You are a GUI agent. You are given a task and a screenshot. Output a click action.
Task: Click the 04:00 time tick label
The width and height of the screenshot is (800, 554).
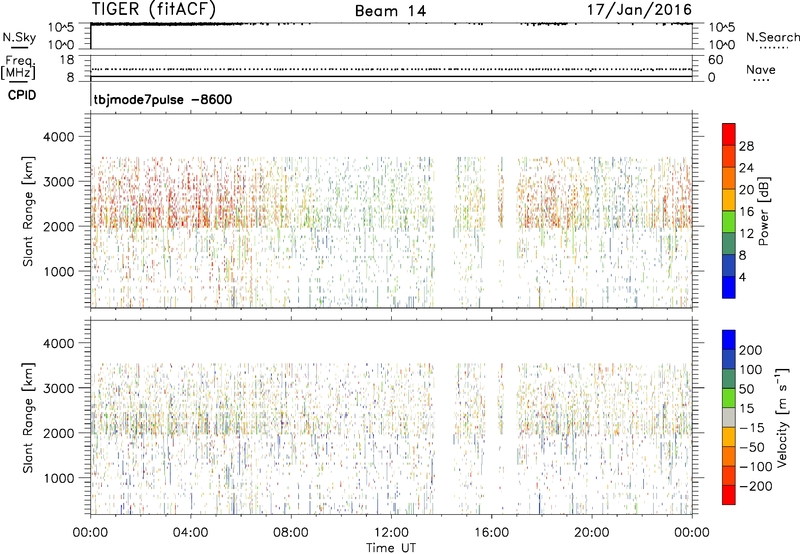point(190,533)
